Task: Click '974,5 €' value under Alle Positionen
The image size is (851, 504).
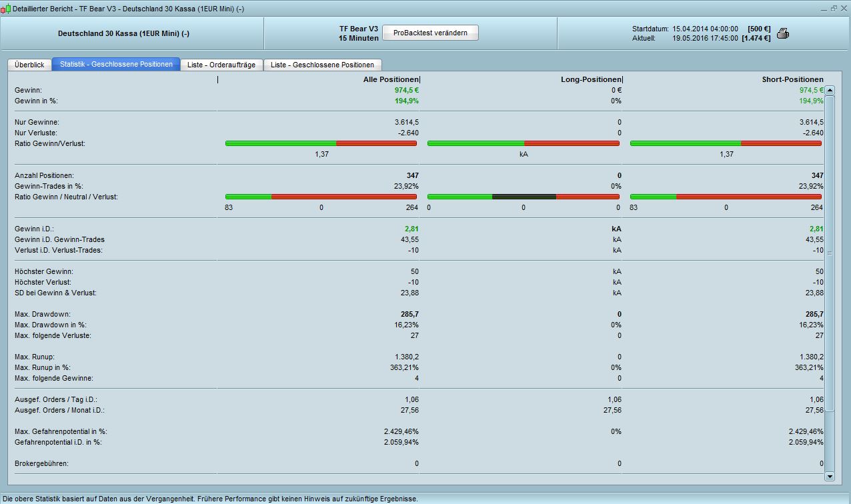Action: [406, 90]
